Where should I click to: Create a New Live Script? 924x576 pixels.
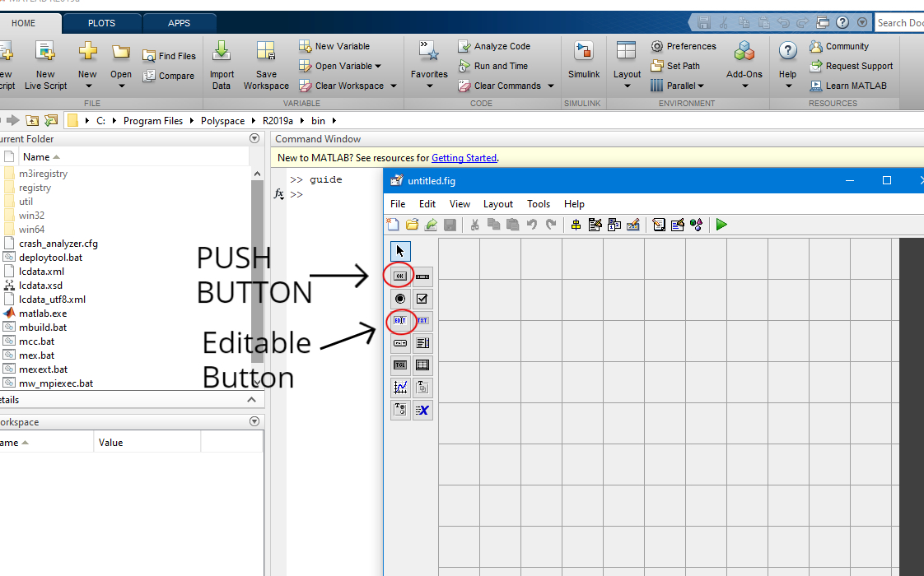45,65
